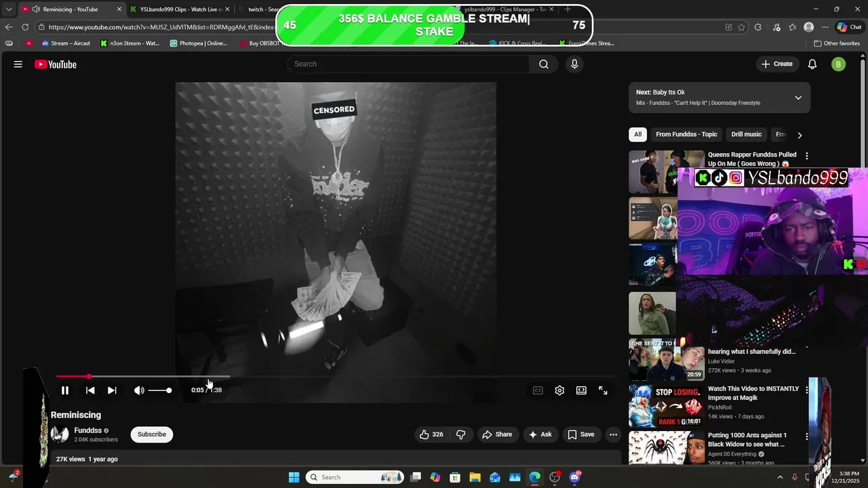The image size is (868, 488).
Task: Open File Explorer from taskbar
Action: (475, 477)
